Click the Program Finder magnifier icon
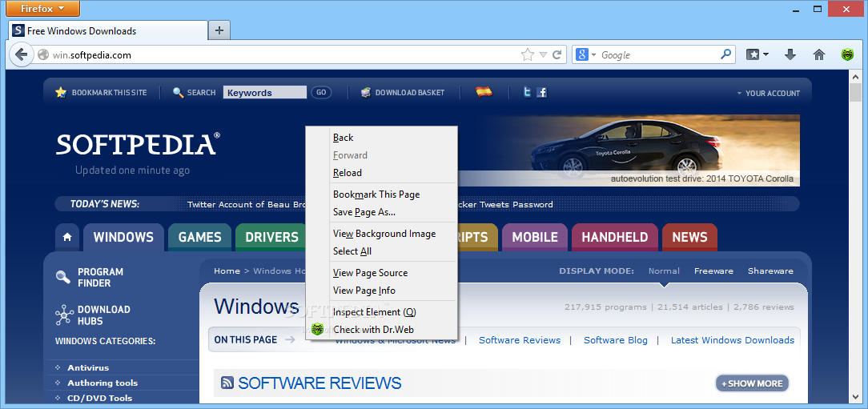868x409 pixels. click(x=63, y=277)
